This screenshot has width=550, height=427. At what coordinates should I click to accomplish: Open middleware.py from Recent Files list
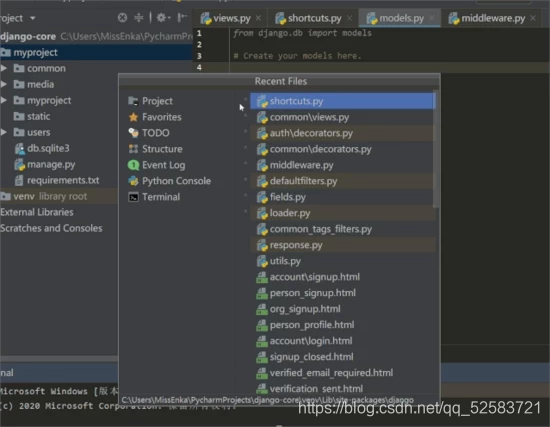342,165
